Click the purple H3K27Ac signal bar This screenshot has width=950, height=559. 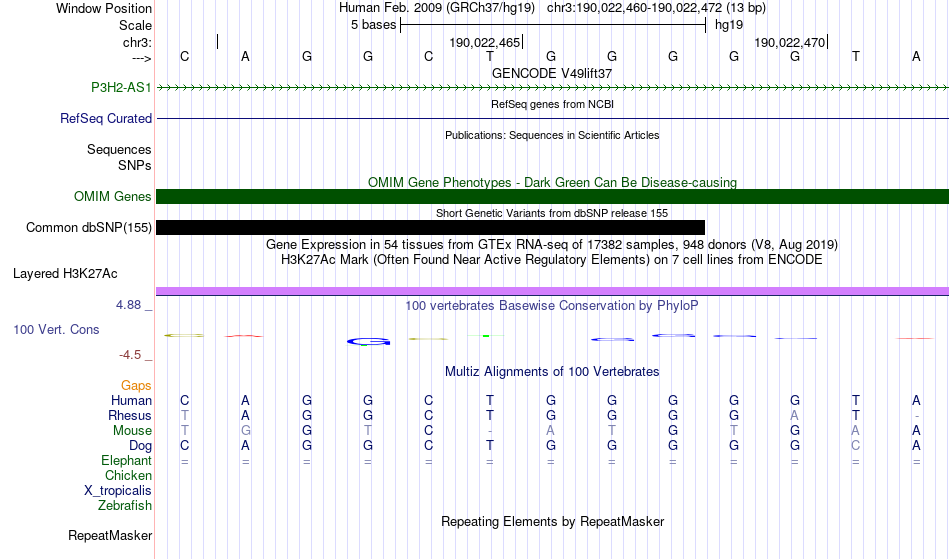tap(552, 291)
